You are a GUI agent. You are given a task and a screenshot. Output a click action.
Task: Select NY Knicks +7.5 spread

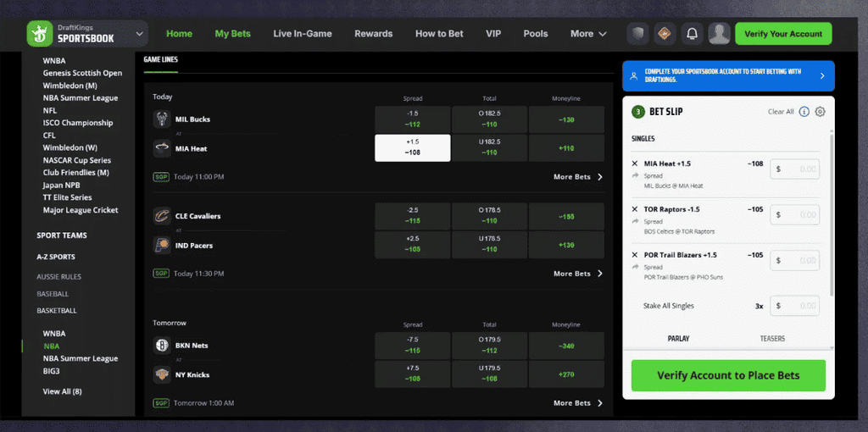coord(413,374)
